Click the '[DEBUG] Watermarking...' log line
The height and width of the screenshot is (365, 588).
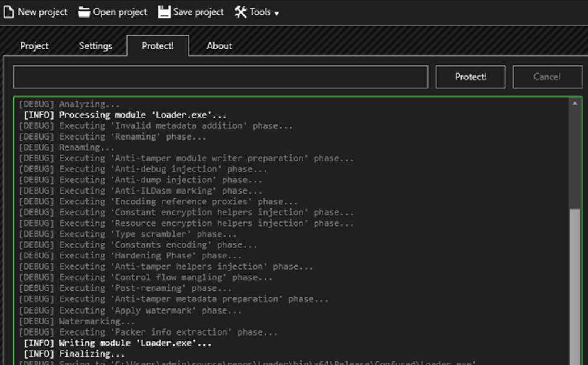click(77, 321)
